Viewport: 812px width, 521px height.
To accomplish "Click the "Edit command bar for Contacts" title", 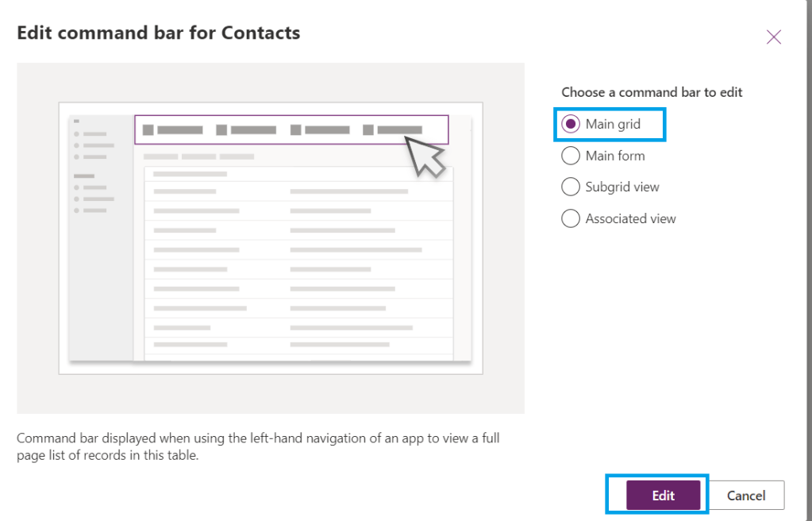I will coord(159,33).
